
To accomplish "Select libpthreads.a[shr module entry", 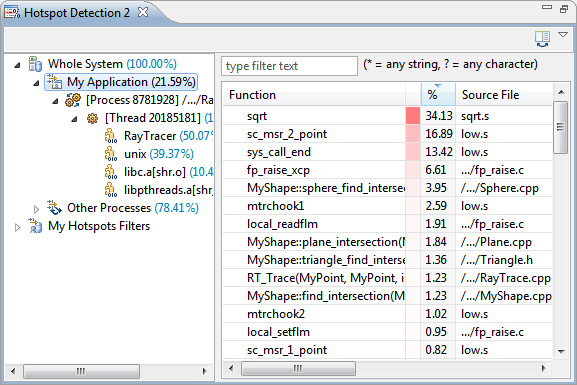I will coord(168,190).
